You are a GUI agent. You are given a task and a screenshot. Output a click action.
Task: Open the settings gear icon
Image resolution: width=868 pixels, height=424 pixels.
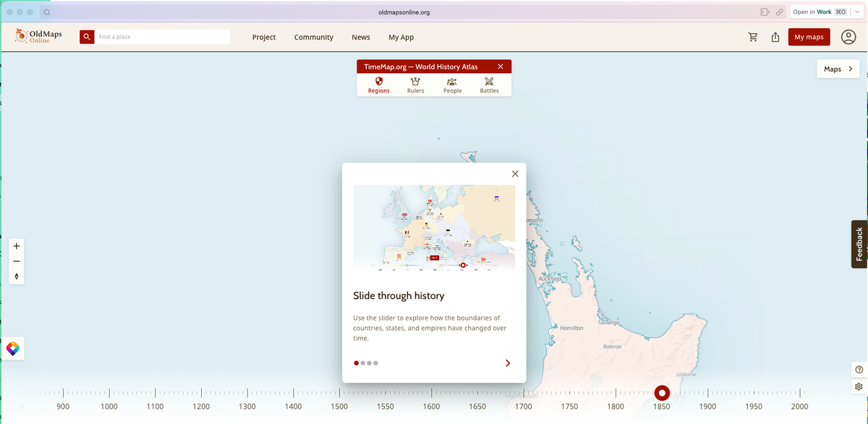tap(859, 386)
